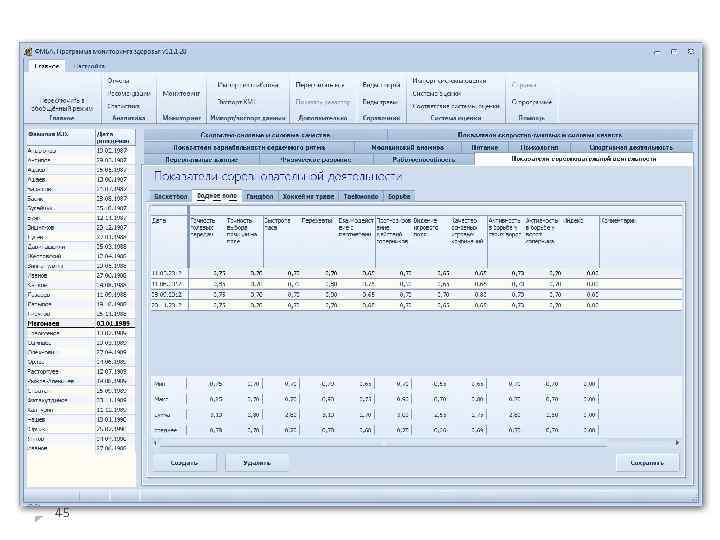Open Отчеты in the Аналитика group
Image resolution: width=720 pixels, height=540 pixels.
(x=118, y=81)
